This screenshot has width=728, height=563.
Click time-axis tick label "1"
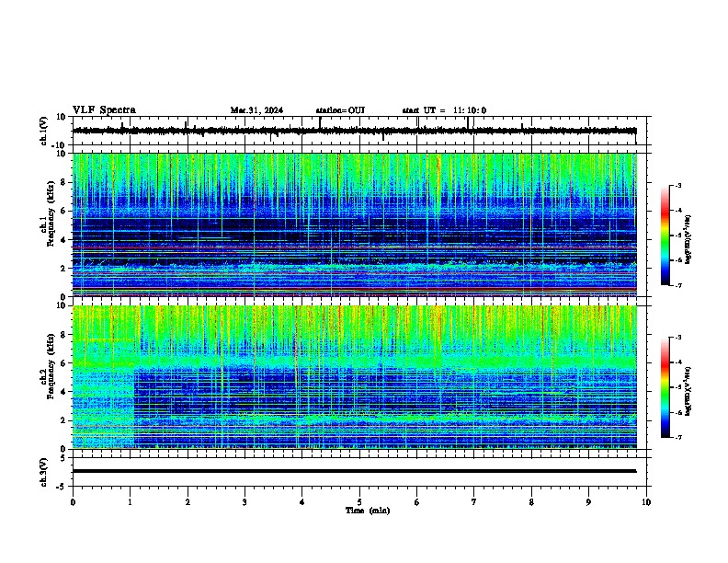point(130,502)
